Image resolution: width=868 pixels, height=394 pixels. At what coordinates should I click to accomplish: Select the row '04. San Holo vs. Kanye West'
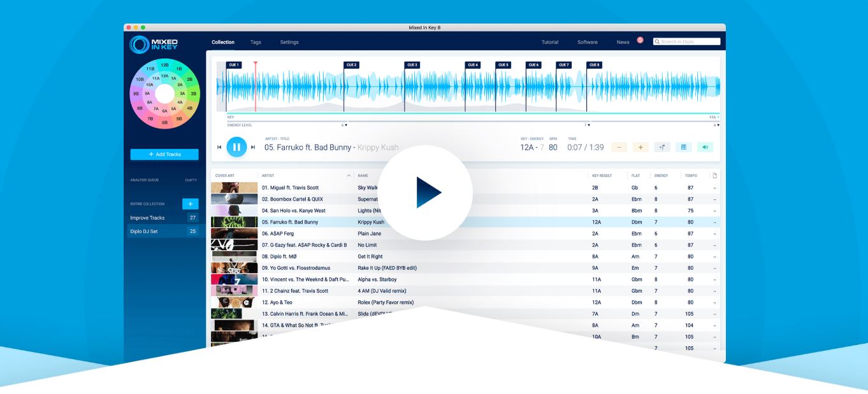(465, 211)
